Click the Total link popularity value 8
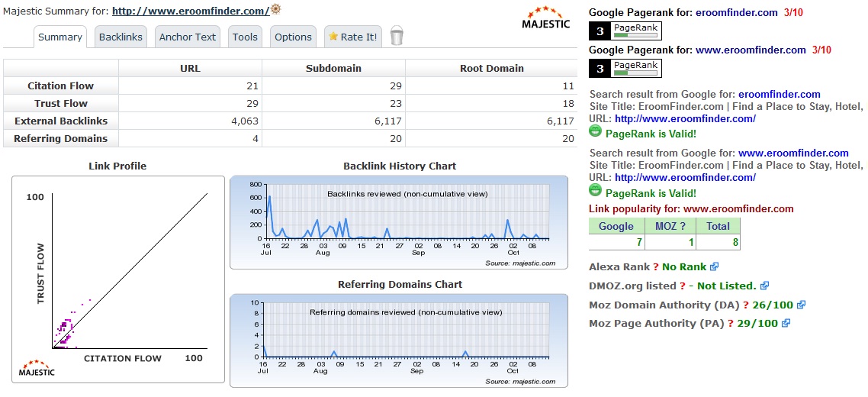This screenshot has height=397, width=868. (x=735, y=242)
